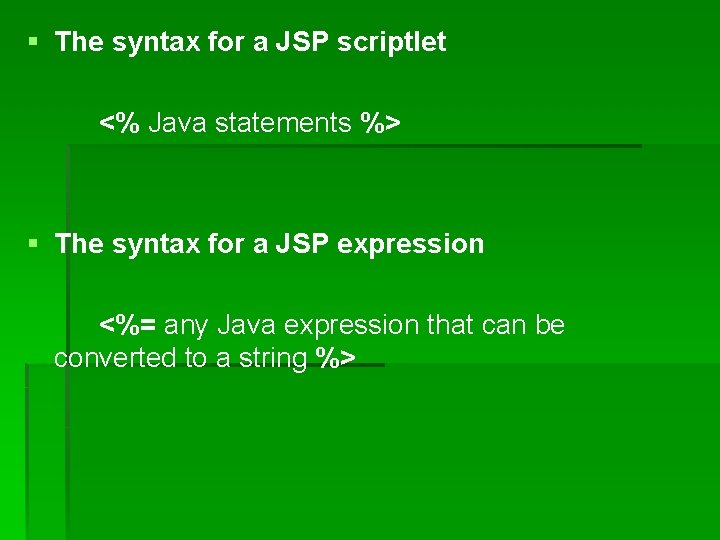
Task: Click "that can be" in the expression line
Action: click(495, 325)
